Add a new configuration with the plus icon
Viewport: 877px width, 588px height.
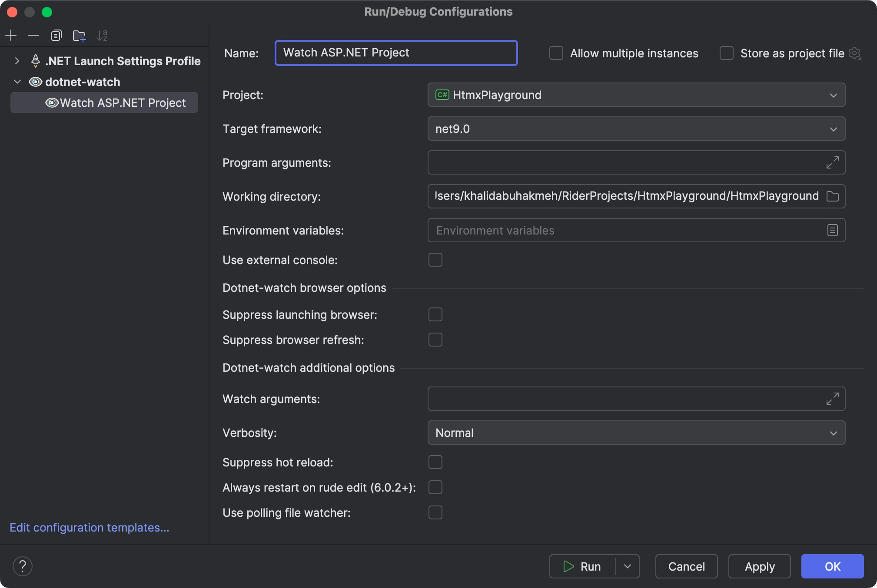tap(11, 35)
